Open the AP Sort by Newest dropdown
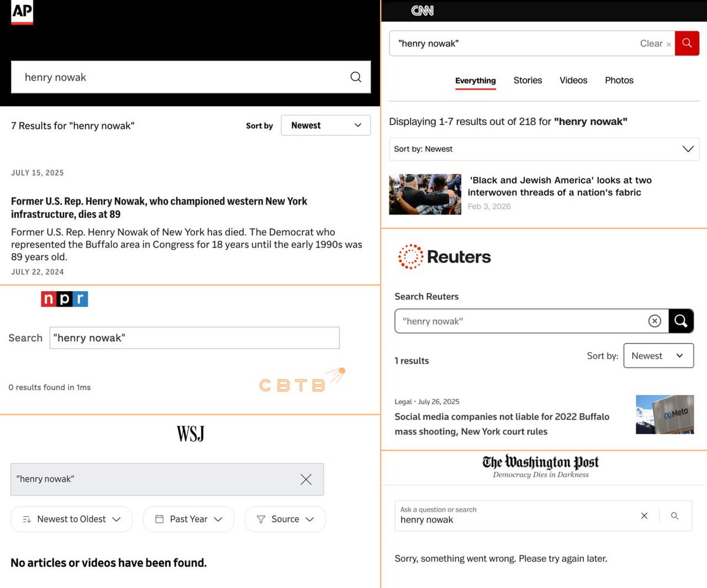 [326, 125]
